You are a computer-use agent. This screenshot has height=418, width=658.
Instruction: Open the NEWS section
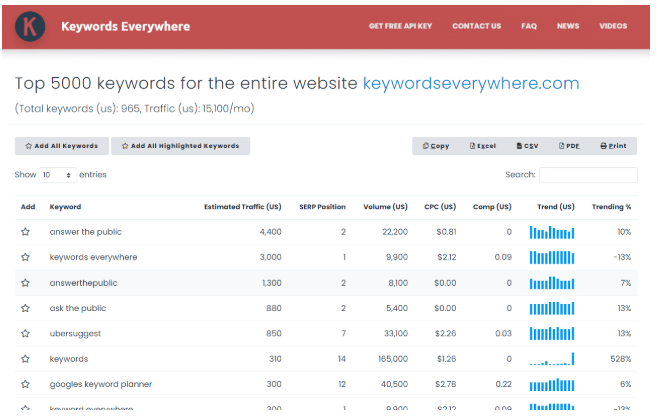pos(568,26)
